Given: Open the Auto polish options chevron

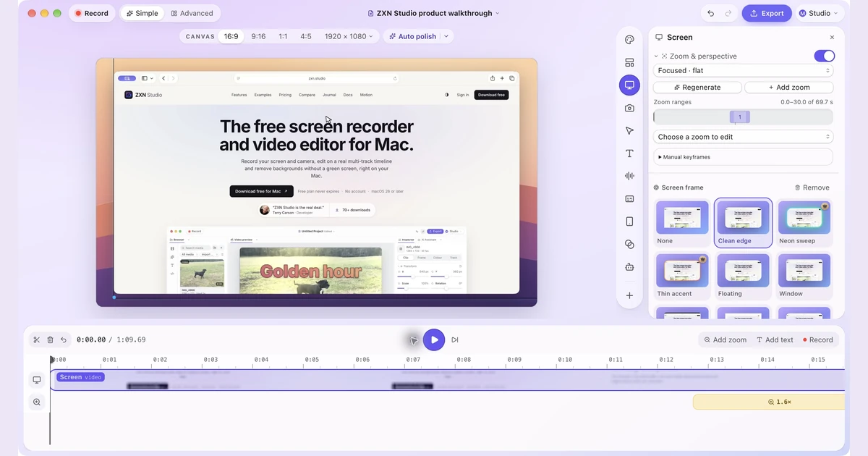Looking at the screenshot, I should [x=446, y=36].
